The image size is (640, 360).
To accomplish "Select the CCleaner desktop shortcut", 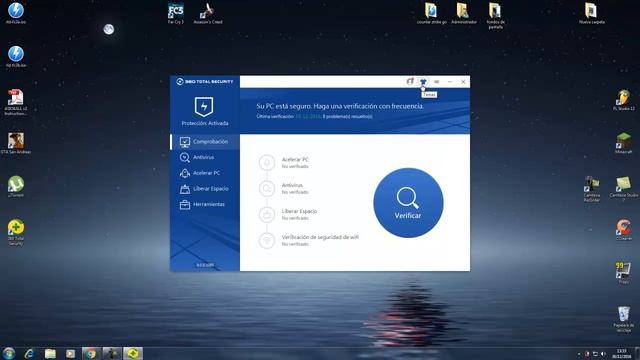I will pyautogui.click(x=624, y=230).
